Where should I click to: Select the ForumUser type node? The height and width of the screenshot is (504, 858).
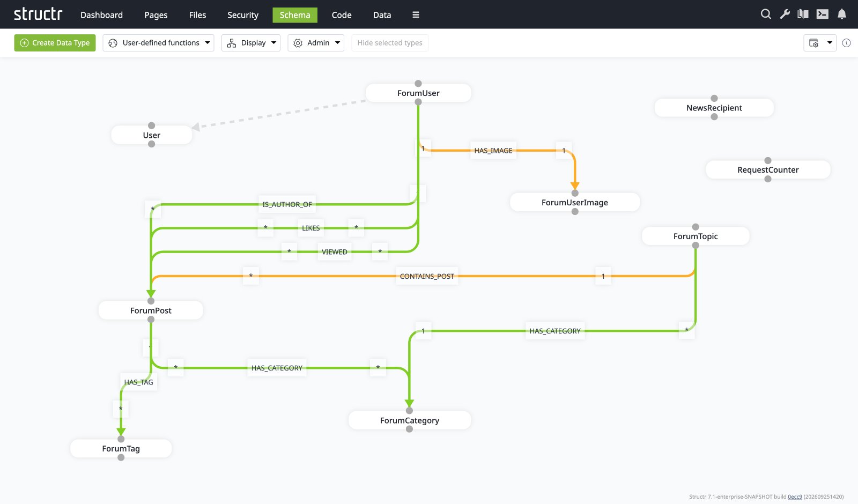(x=418, y=93)
